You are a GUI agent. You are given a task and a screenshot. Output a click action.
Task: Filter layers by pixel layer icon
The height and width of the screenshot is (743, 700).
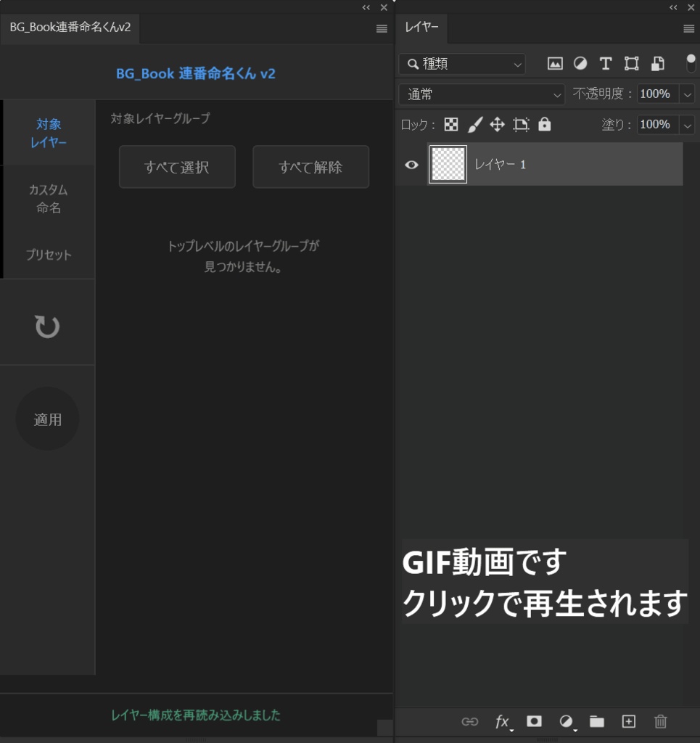pyautogui.click(x=555, y=64)
